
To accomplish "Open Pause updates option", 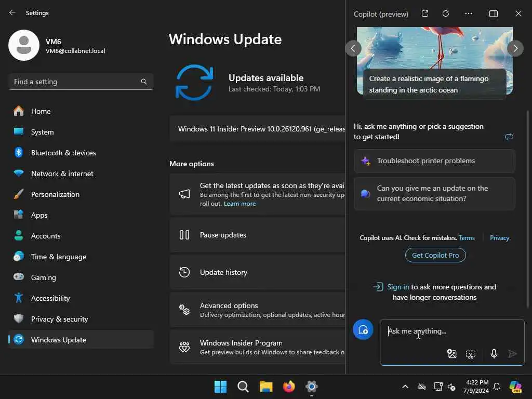I will tap(258, 235).
